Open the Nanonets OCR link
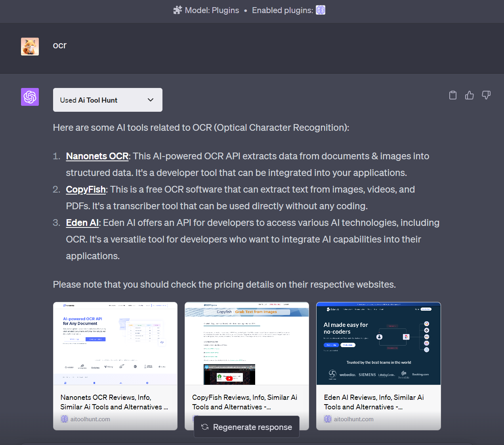504x445 pixels. (97, 156)
